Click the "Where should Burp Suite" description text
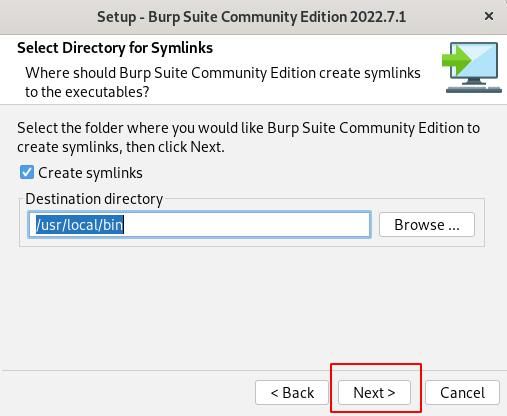 click(x=223, y=82)
